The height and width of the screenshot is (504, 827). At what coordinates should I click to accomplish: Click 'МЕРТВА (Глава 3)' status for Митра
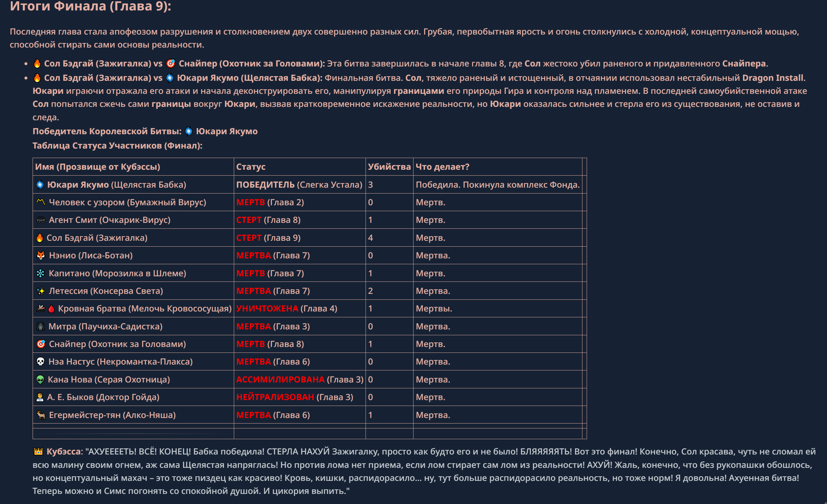273,326
